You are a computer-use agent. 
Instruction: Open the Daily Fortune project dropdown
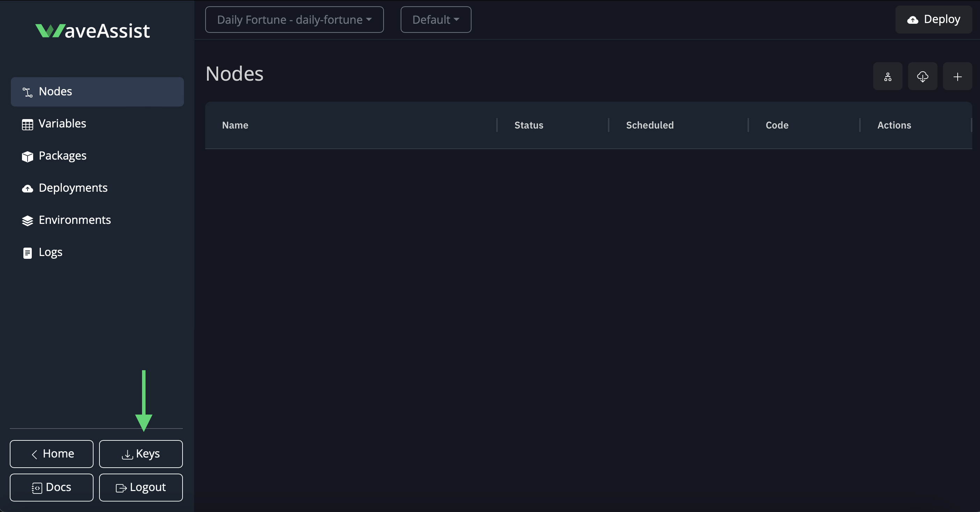[x=294, y=20]
